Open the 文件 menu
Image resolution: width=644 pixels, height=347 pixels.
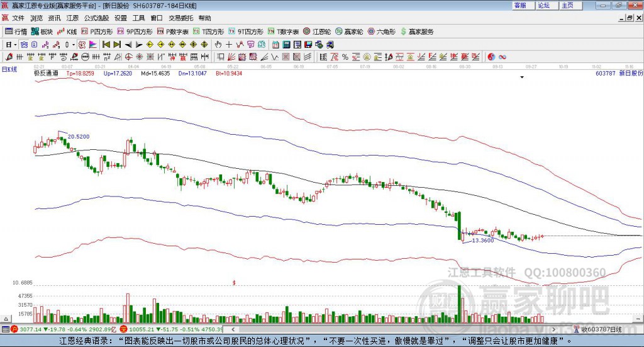click(x=18, y=18)
